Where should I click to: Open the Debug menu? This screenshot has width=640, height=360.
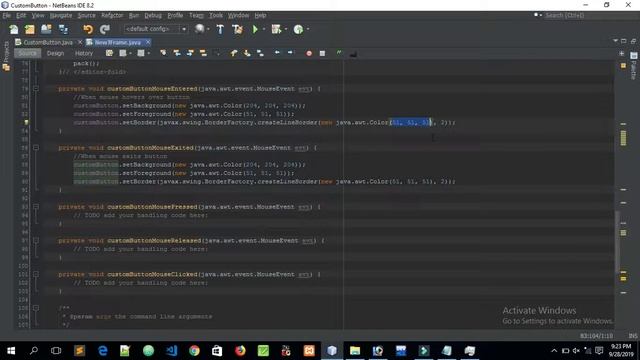pyautogui.click(x=153, y=16)
